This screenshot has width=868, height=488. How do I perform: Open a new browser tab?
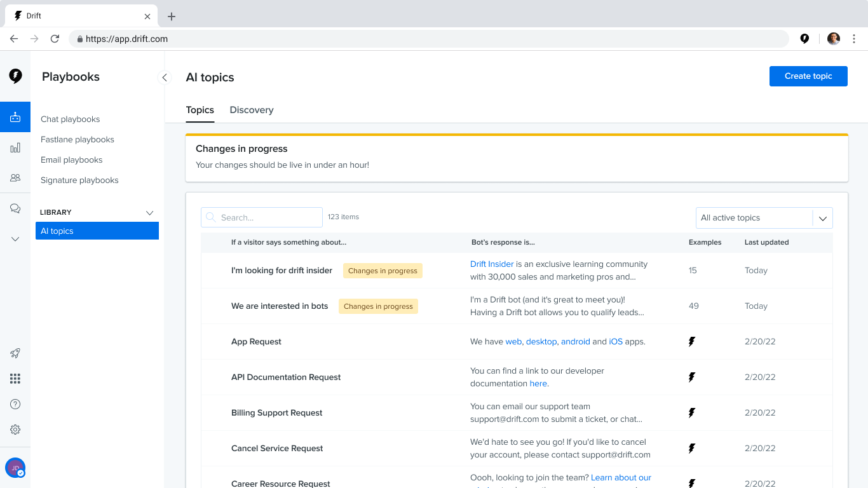(172, 17)
